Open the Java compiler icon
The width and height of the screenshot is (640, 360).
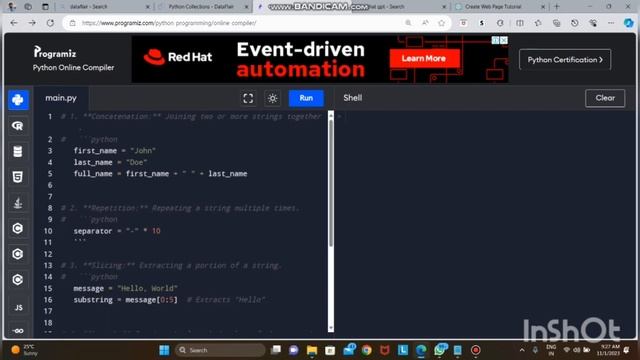[18, 203]
